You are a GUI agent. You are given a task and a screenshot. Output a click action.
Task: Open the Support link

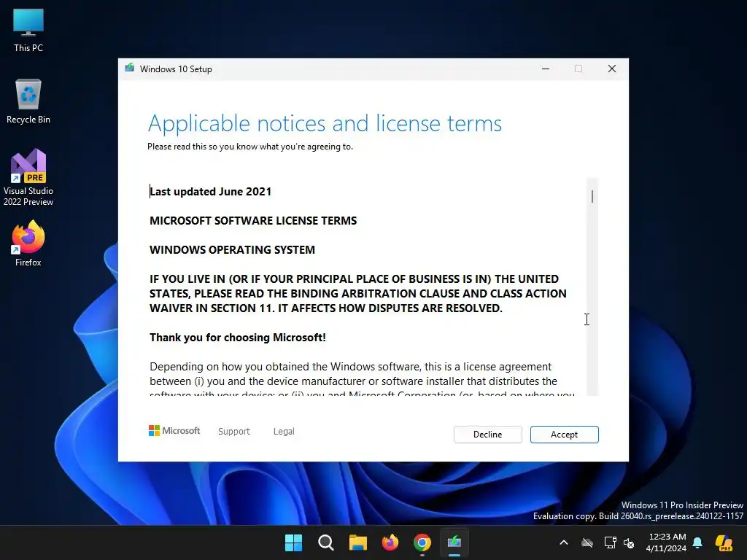click(234, 431)
